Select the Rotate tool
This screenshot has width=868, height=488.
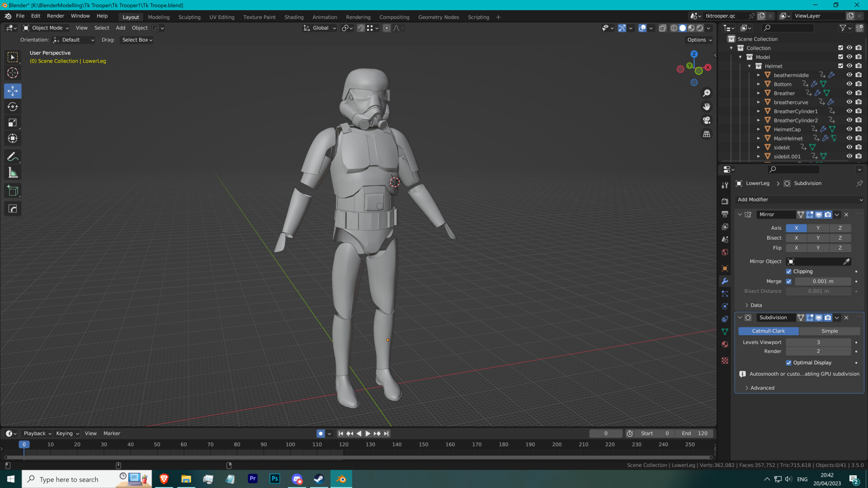(13, 107)
